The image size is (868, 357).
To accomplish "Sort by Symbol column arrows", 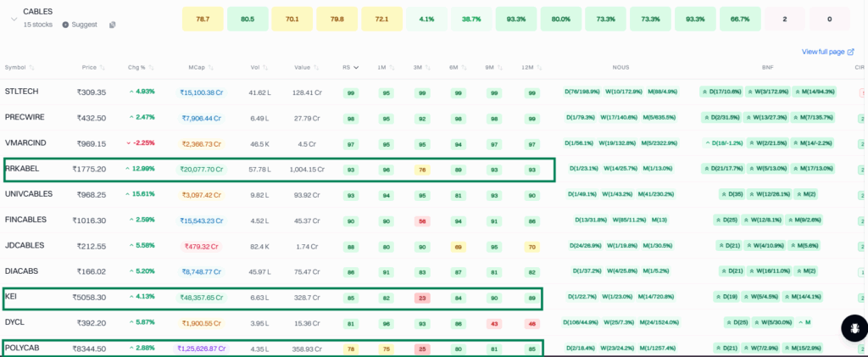I will coord(31,68).
